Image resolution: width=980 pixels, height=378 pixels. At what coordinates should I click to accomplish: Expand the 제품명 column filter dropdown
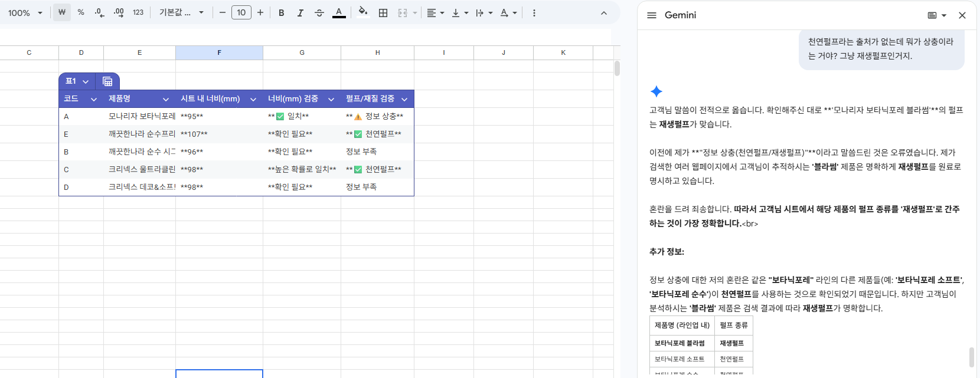166,99
